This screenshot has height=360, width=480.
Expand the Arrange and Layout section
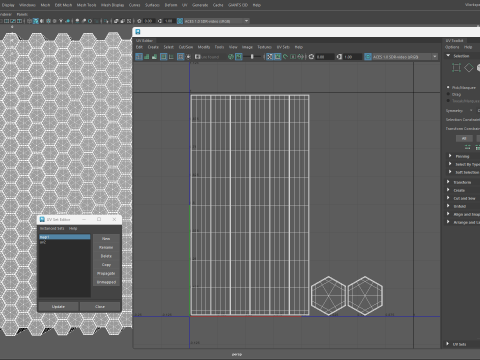(x=448, y=222)
